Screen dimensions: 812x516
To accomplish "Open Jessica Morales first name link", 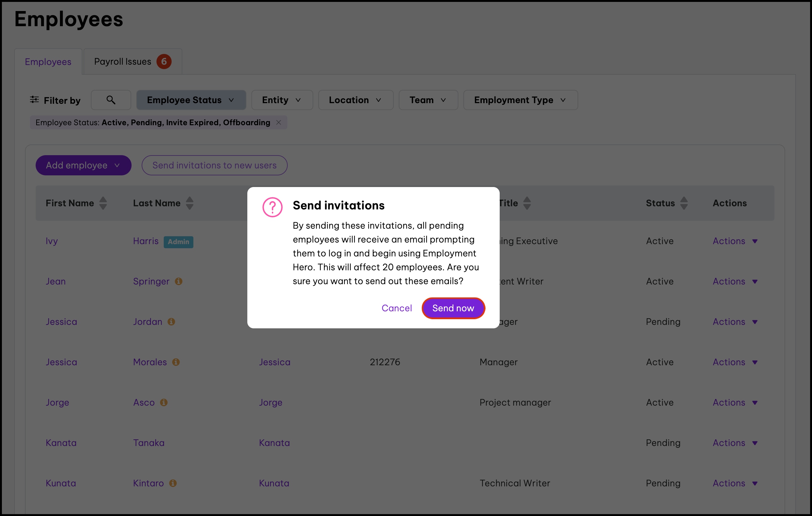I will point(62,362).
